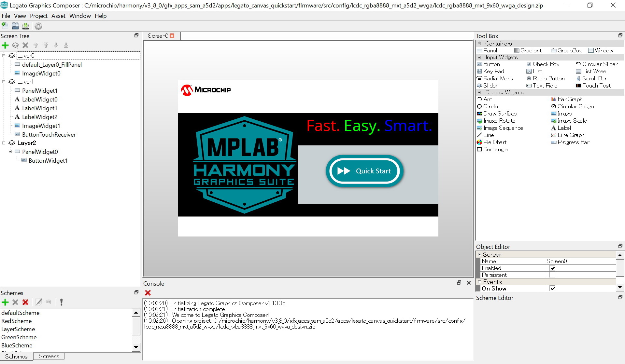Collapse the Input Widgets section
Image resolution: width=625 pixels, height=364 pixels.
click(479, 57)
